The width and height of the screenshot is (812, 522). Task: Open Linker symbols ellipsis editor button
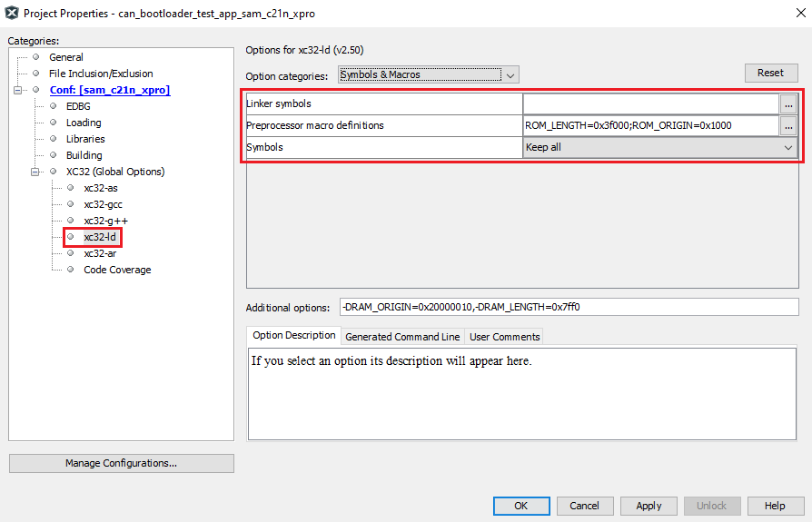[x=788, y=104]
